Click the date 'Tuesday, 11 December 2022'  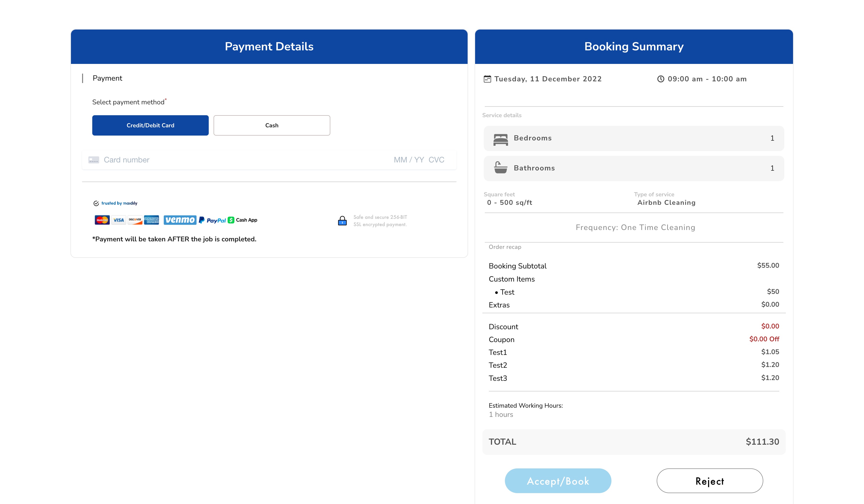[x=548, y=79]
